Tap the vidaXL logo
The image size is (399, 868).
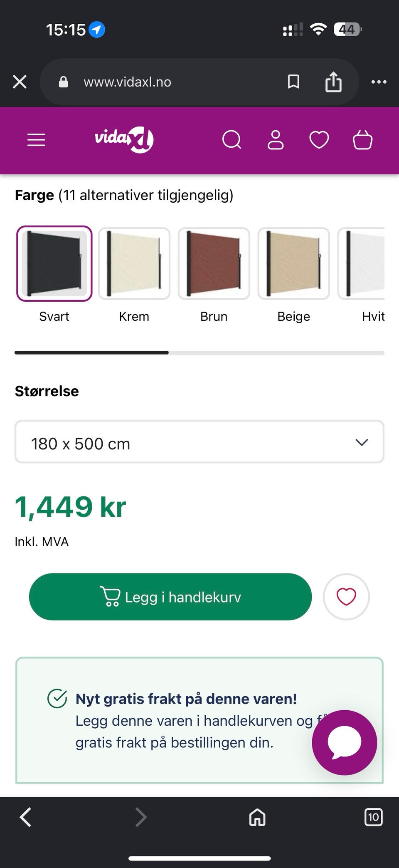tap(124, 139)
